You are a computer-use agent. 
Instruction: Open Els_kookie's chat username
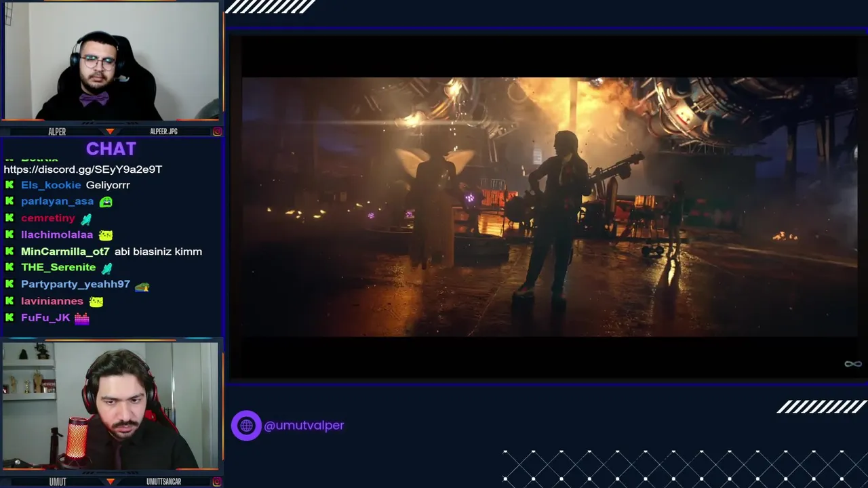(51, 185)
